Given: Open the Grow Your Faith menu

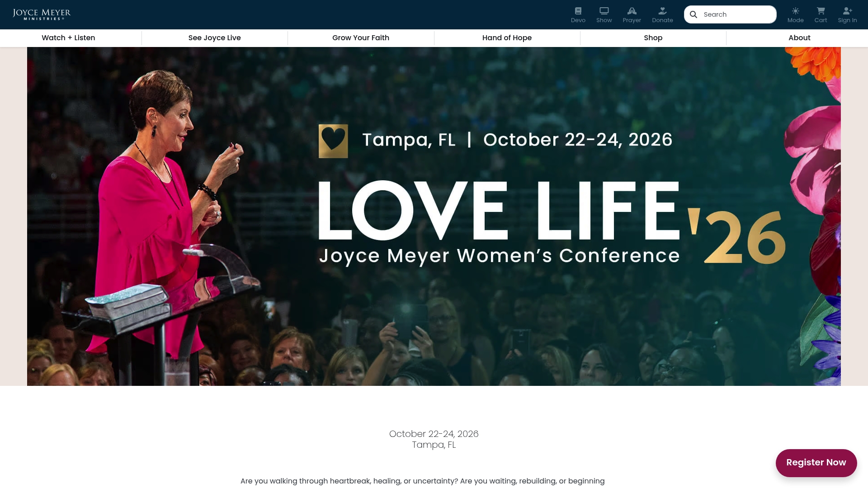Looking at the screenshot, I should tap(361, 38).
